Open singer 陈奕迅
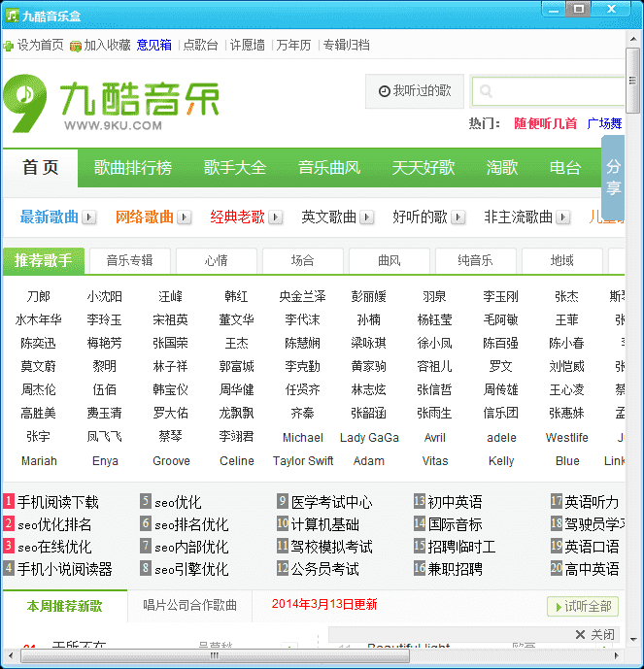Image resolution: width=644 pixels, height=669 pixels. click(39, 343)
